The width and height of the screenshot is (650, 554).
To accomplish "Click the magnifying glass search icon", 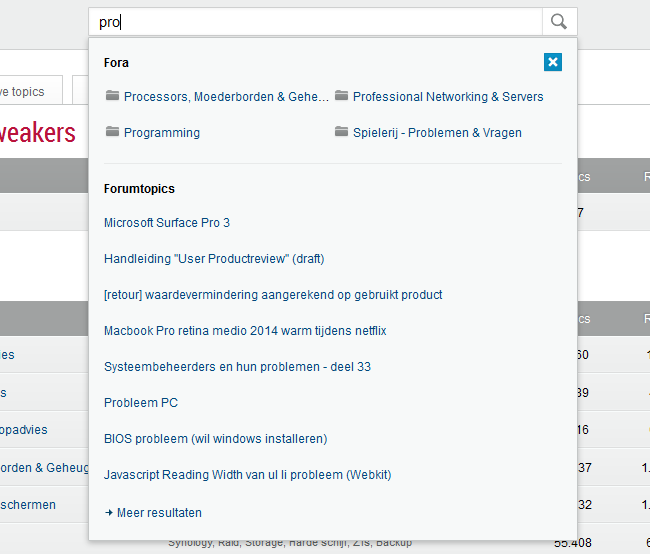I will [559, 22].
